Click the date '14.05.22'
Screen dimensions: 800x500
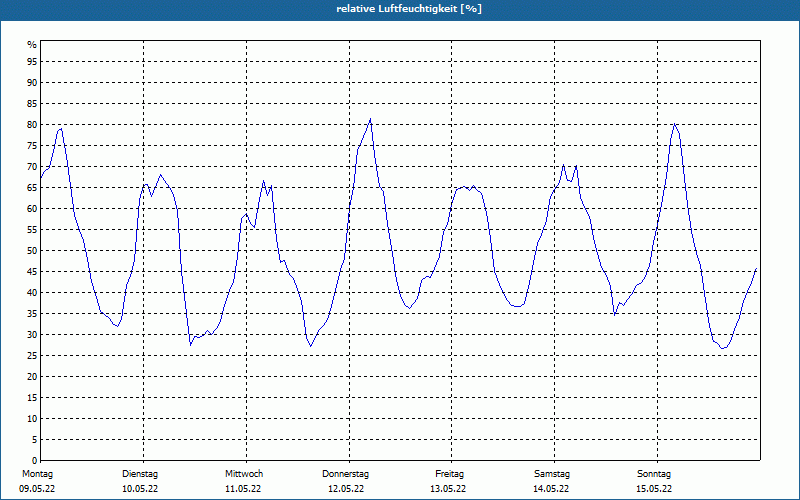click(x=551, y=489)
